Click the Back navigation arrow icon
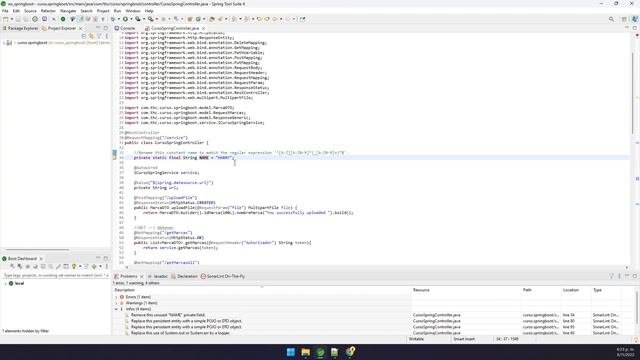Screen dimensions: 640x360 pos(275,19)
